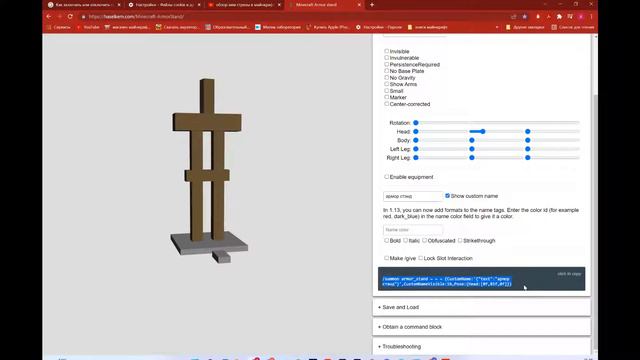Open the share page icon in address bar
Viewport: 640px width, 360px height.
(513, 17)
